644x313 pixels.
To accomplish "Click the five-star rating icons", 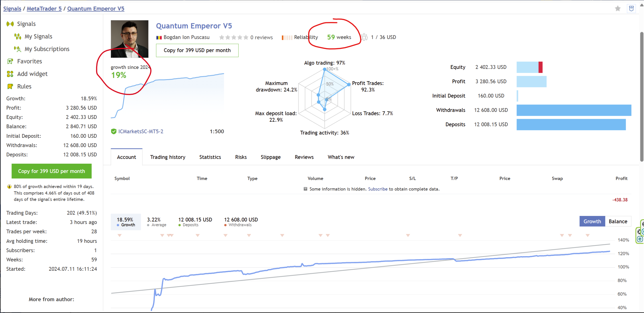I will (234, 37).
